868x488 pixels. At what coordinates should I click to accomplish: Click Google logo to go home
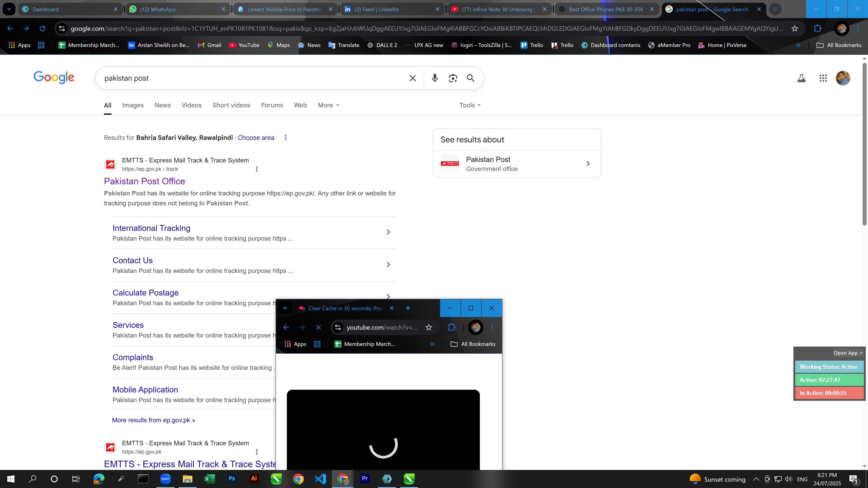point(54,77)
